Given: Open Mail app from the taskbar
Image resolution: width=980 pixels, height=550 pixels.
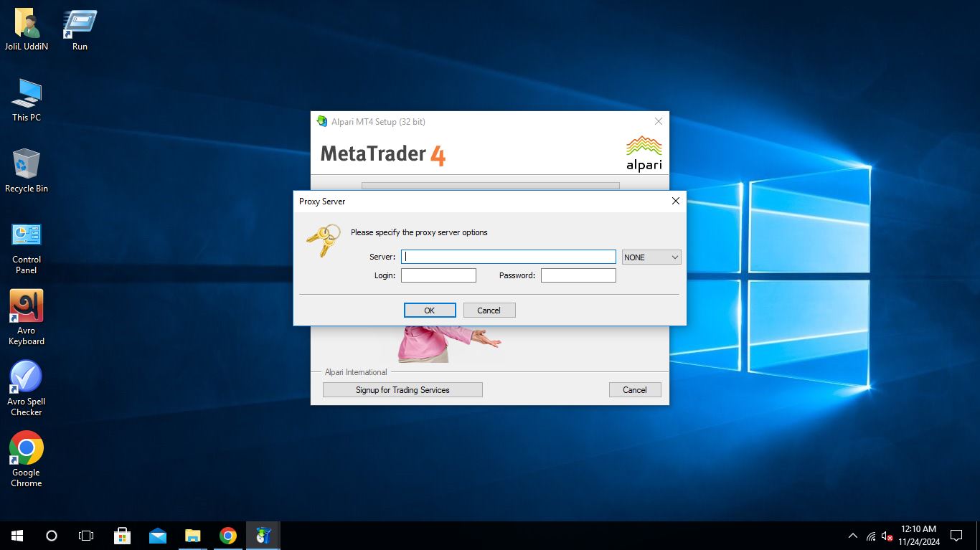Looking at the screenshot, I should pos(157,536).
